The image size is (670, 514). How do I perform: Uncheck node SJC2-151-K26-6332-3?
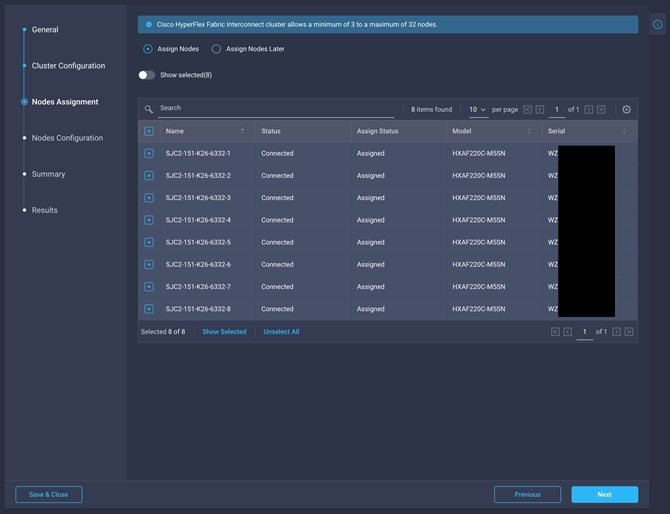click(x=149, y=198)
